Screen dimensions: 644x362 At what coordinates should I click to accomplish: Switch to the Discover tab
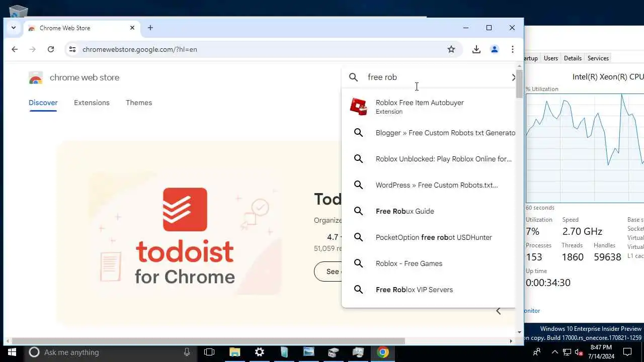[43, 103]
